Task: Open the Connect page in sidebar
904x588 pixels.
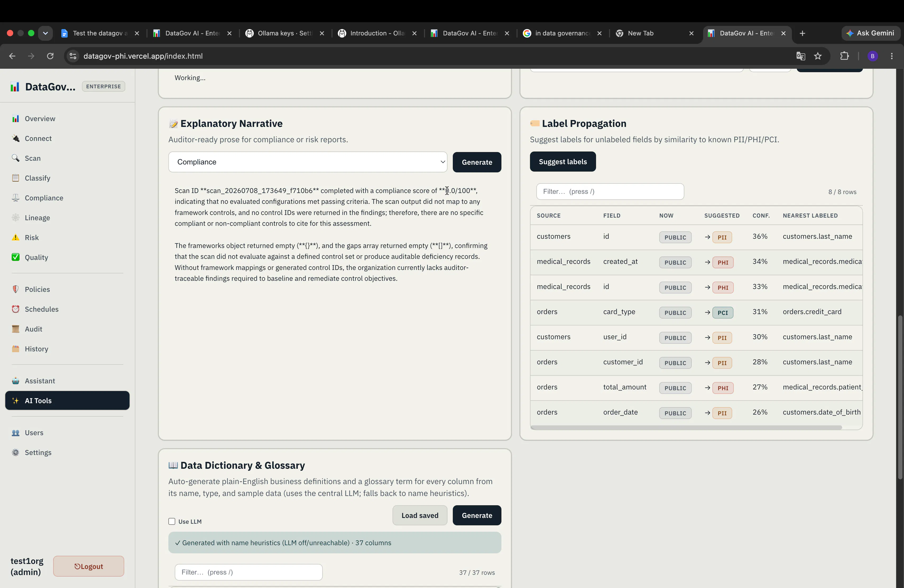Action: click(x=67, y=138)
